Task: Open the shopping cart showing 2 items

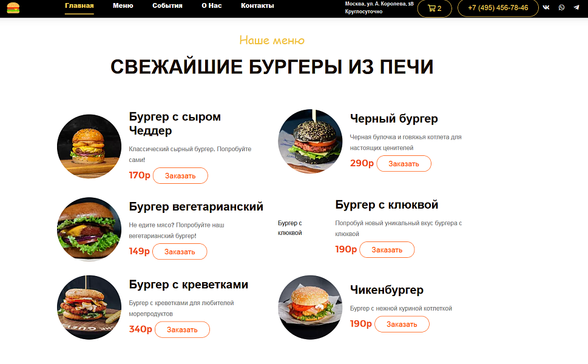Action: click(434, 8)
